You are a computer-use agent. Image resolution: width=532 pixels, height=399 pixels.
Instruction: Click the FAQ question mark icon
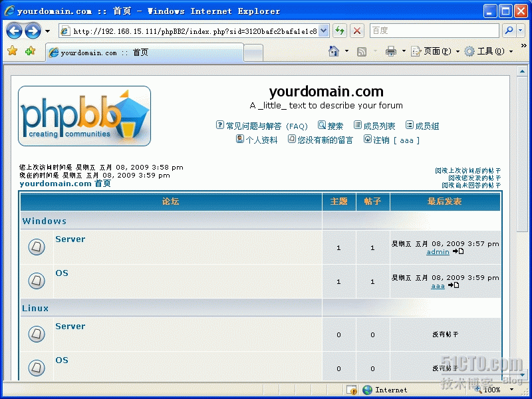[220, 125]
